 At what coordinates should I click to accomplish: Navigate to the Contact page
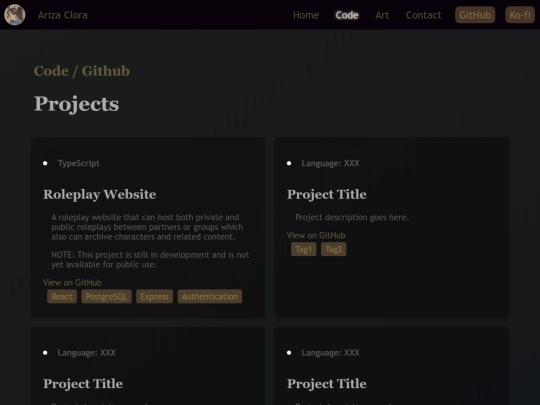(424, 15)
